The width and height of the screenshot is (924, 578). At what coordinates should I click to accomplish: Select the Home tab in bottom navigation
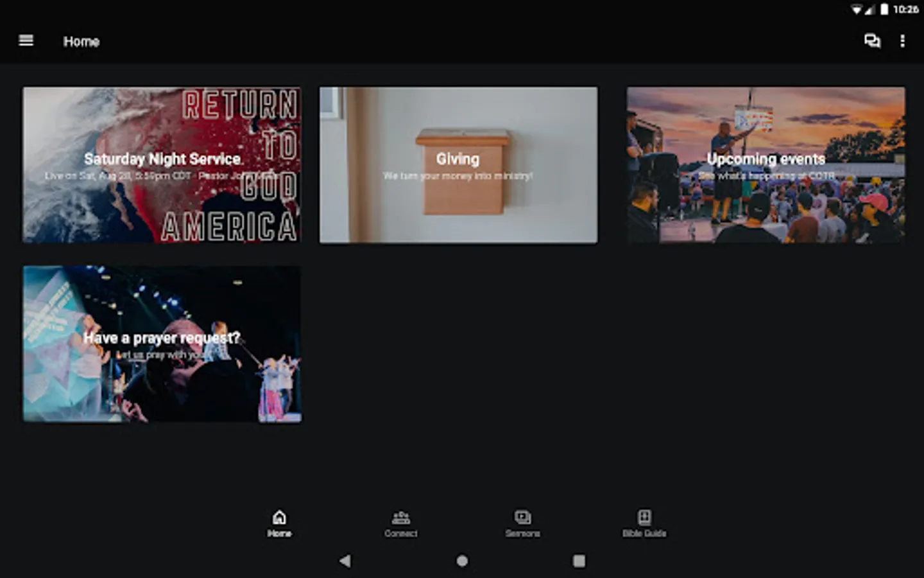coord(279,523)
